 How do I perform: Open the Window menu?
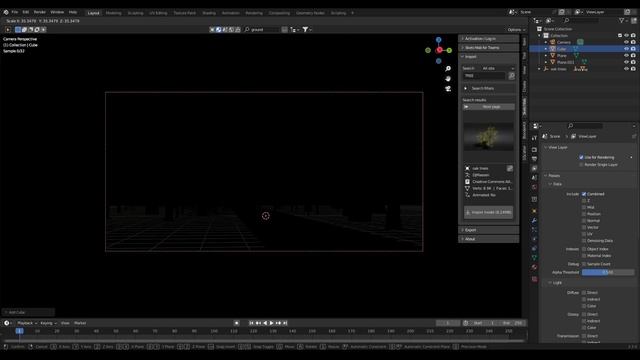click(x=57, y=12)
